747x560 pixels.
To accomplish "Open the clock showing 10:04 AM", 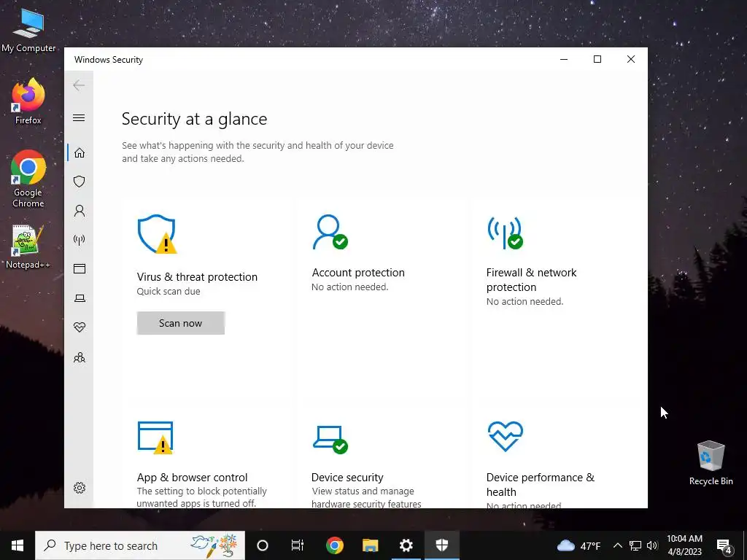I will tap(684, 545).
